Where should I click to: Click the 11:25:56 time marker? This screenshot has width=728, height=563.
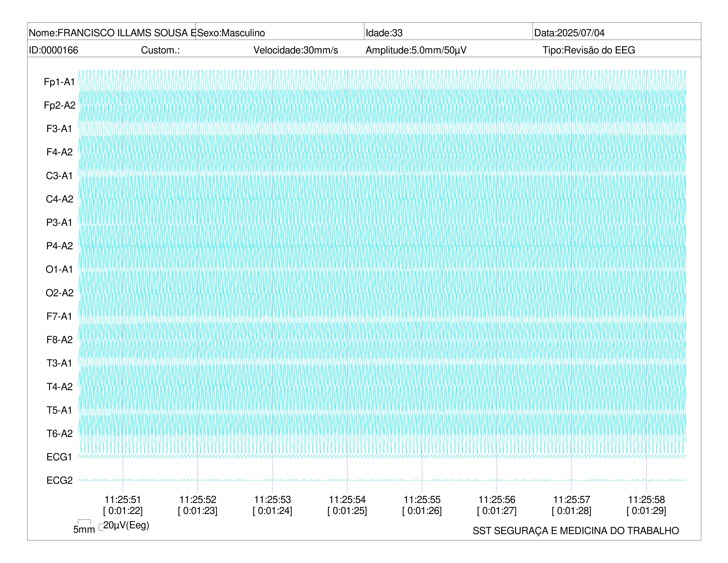click(x=497, y=500)
